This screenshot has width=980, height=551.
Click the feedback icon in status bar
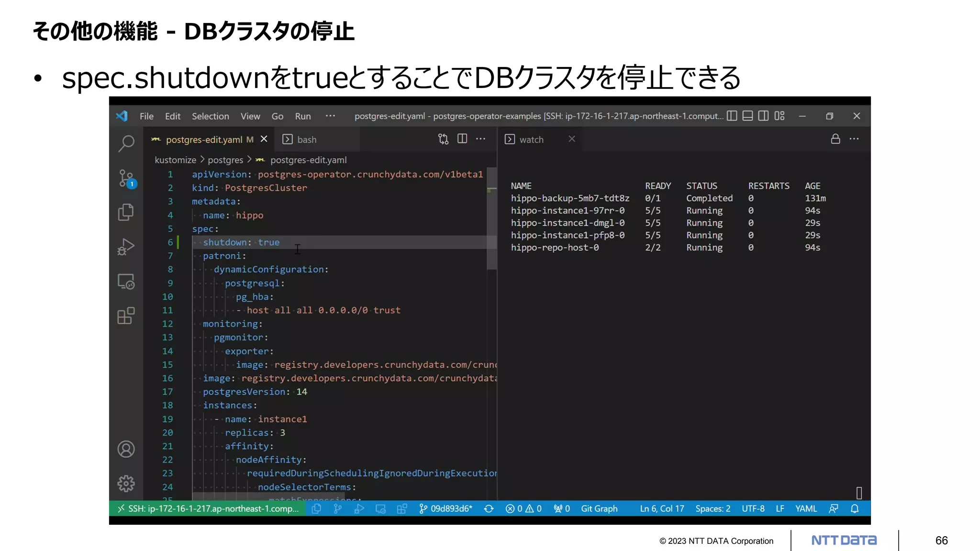point(834,509)
